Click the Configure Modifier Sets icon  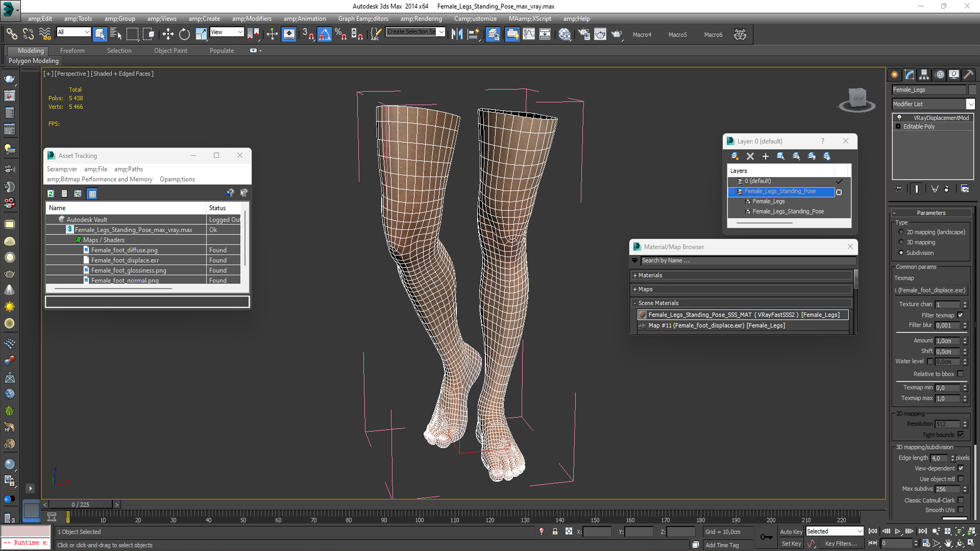coord(965,189)
